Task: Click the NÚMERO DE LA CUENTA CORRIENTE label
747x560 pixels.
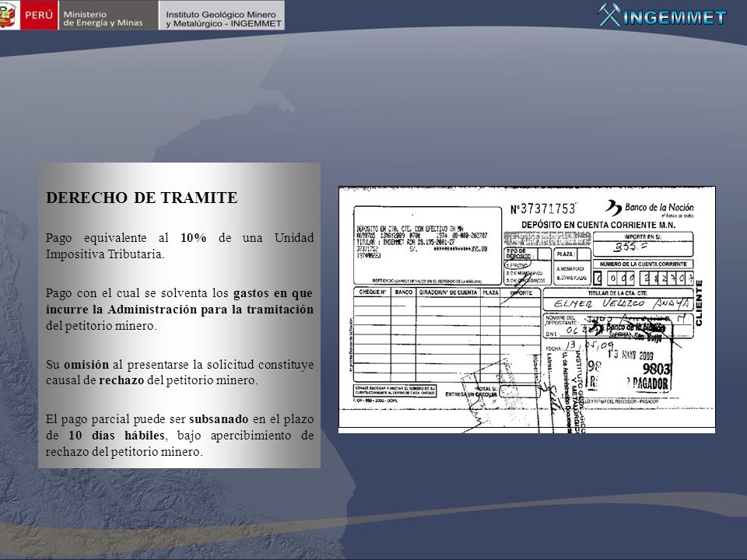Action: [x=644, y=264]
